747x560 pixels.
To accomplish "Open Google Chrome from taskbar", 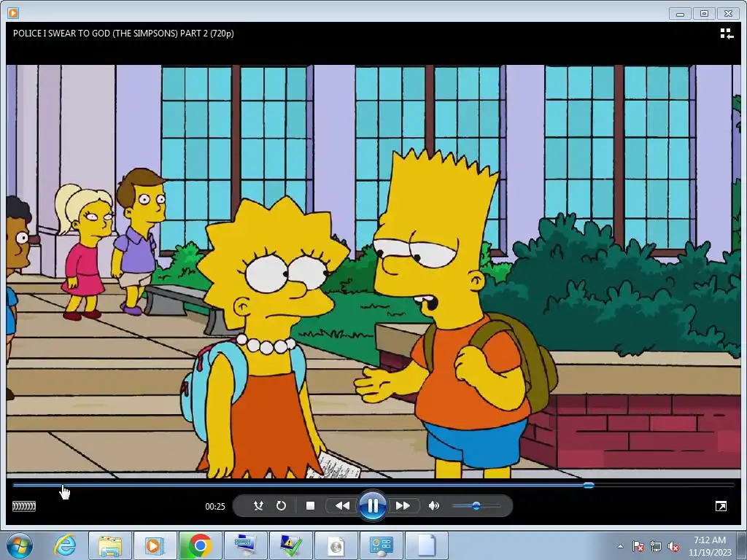I will point(200,545).
